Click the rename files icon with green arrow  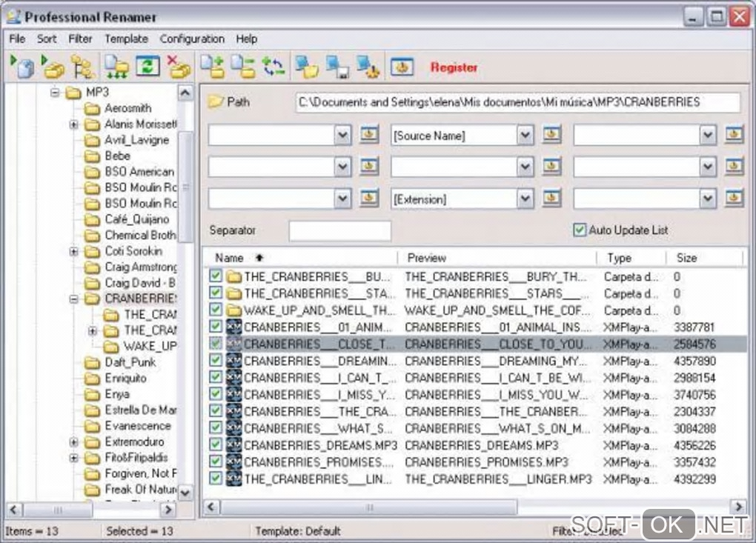22,67
